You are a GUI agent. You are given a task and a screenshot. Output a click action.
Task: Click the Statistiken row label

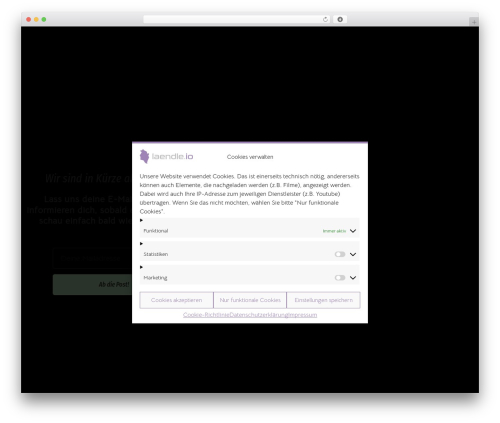pos(156,254)
